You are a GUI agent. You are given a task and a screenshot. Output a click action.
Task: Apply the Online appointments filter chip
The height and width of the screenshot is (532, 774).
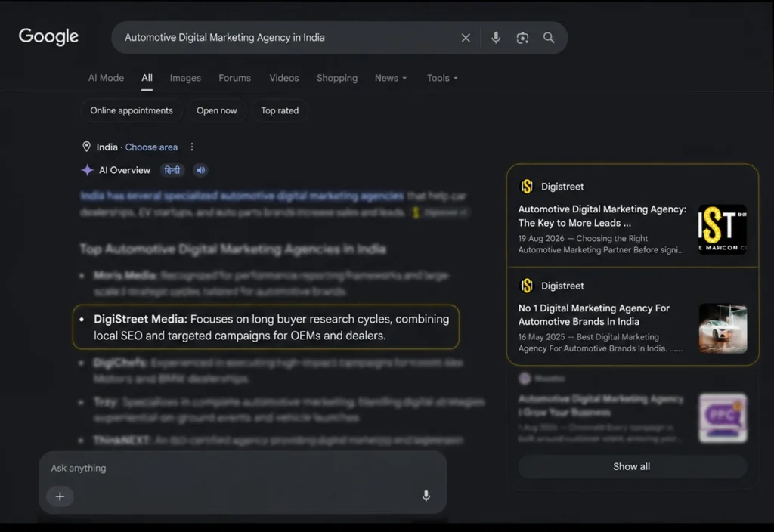tap(132, 110)
